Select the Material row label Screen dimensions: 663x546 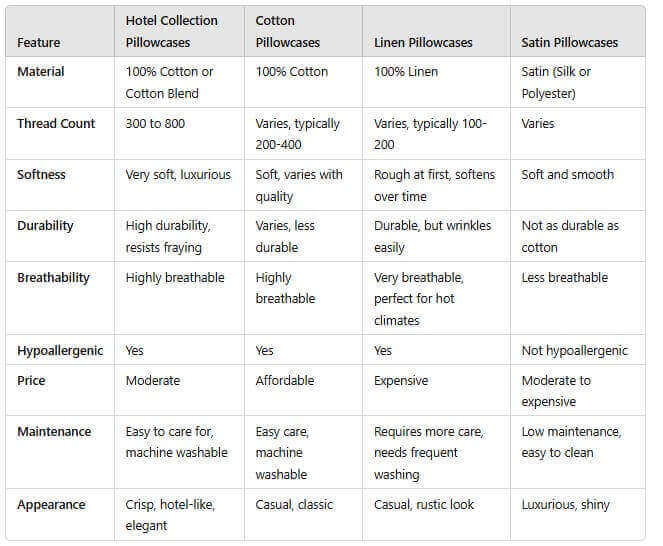(40, 72)
